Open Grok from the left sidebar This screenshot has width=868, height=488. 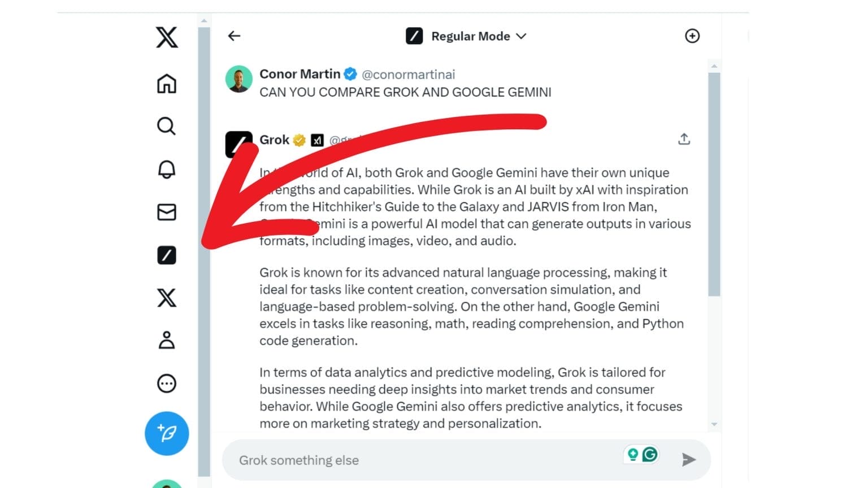[x=166, y=255]
